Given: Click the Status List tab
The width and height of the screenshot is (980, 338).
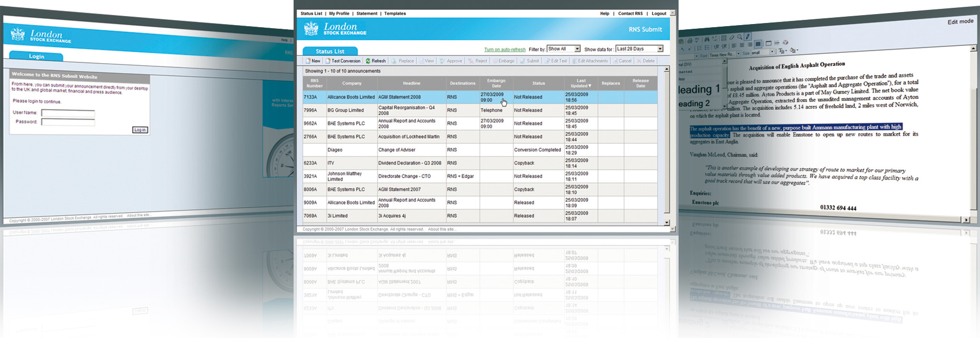Looking at the screenshot, I should (x=330, y=51).
